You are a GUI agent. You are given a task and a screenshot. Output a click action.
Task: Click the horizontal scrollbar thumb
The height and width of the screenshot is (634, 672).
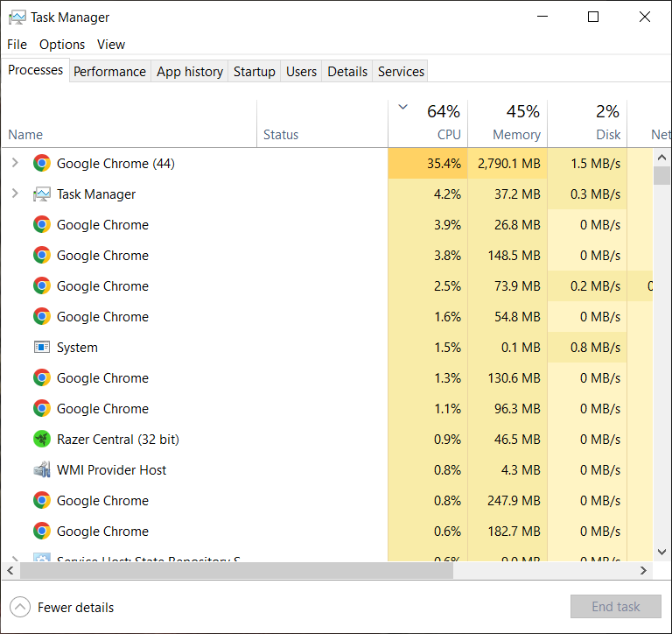[x=236, y=571]
